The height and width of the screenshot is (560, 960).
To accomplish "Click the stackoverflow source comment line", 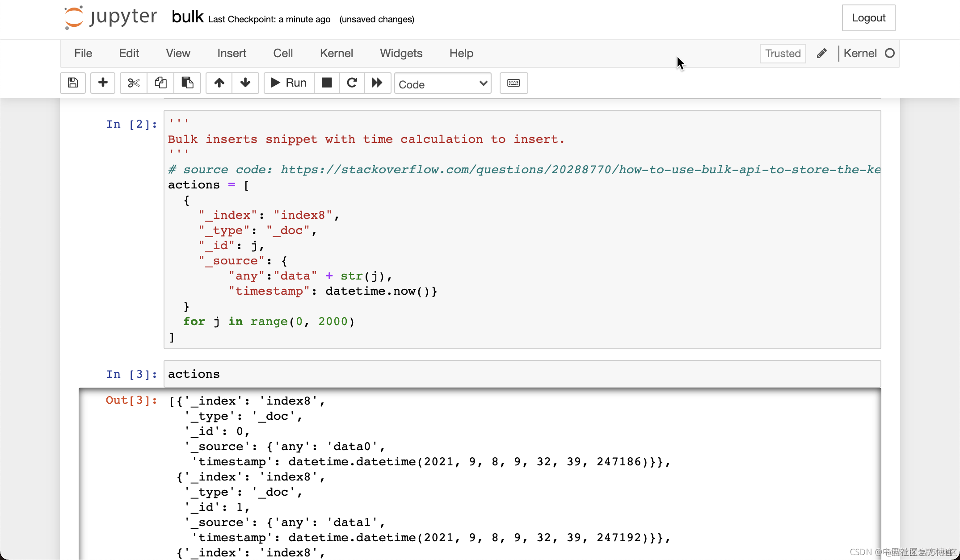I will tap(524, 170).
